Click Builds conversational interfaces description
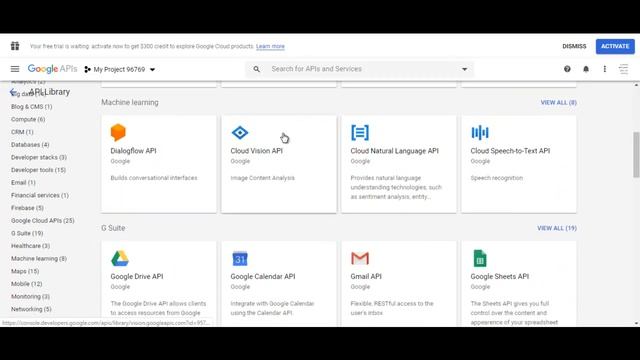The width and height of the screenshot is (640, 360). tap(154, 178)
